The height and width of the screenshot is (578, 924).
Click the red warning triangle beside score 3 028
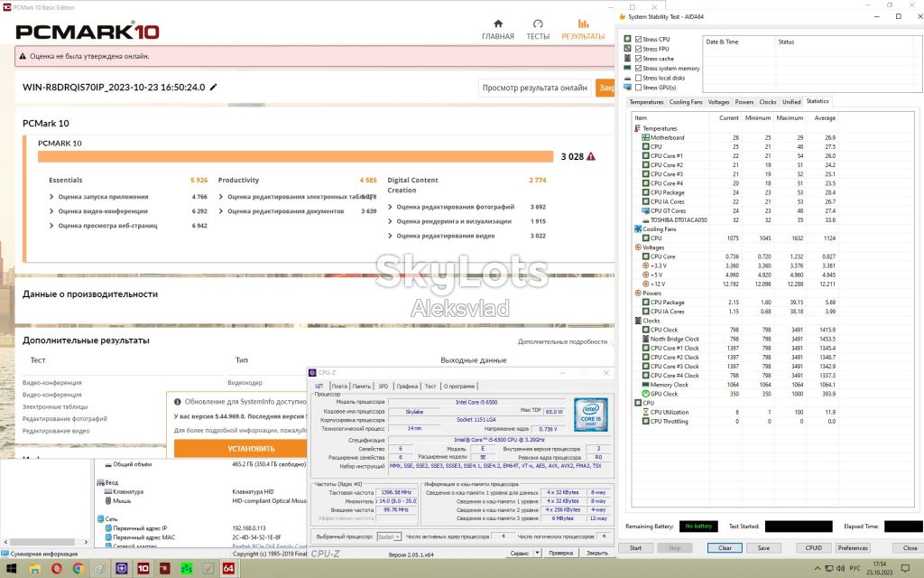tap(591, 156)
